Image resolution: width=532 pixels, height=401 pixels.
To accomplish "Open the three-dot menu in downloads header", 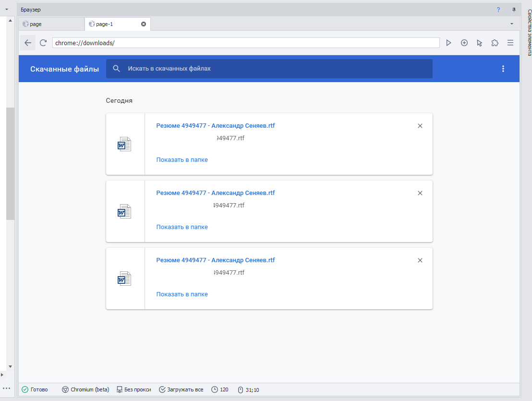I will click(503, 69).
